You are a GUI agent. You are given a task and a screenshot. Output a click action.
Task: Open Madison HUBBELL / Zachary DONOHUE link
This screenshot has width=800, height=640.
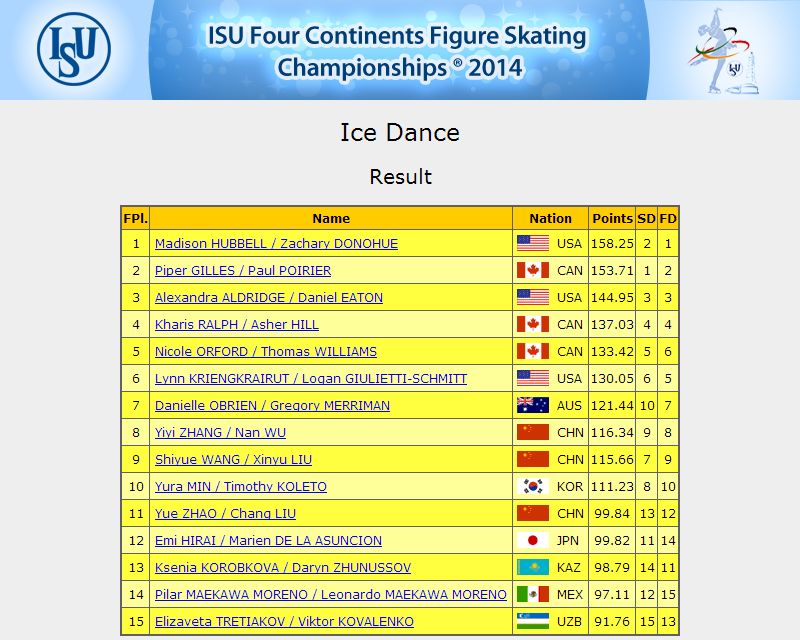point(276,243)
